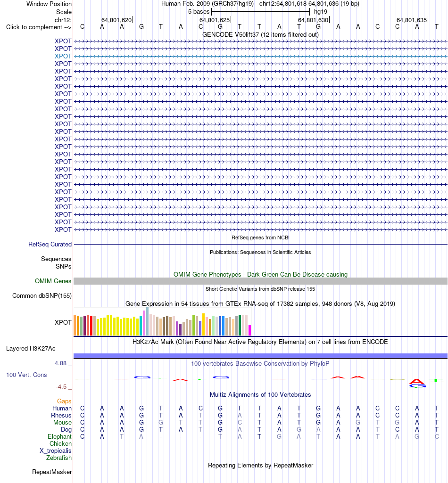Click the Dog alignment row label

tap(66, 429)
